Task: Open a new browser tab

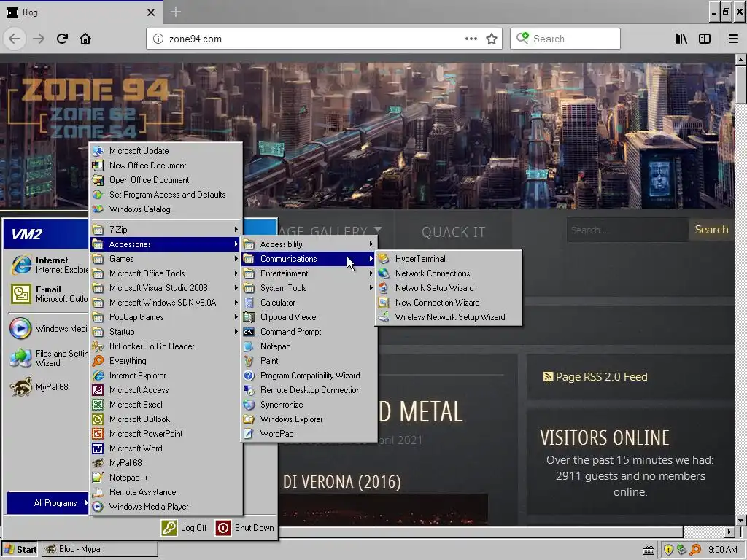Action: pyautogui.click(x=175, y=12)
